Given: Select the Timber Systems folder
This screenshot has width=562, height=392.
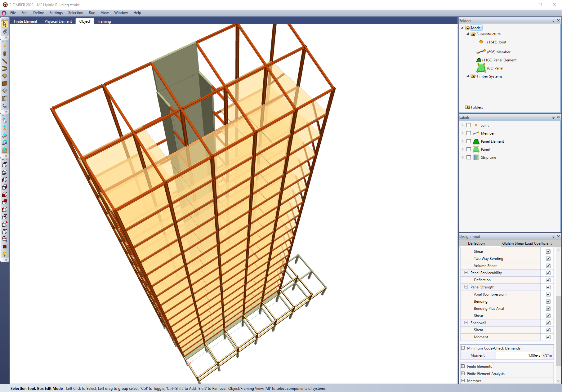Looking at the screenshot, I should click(489, 76).
